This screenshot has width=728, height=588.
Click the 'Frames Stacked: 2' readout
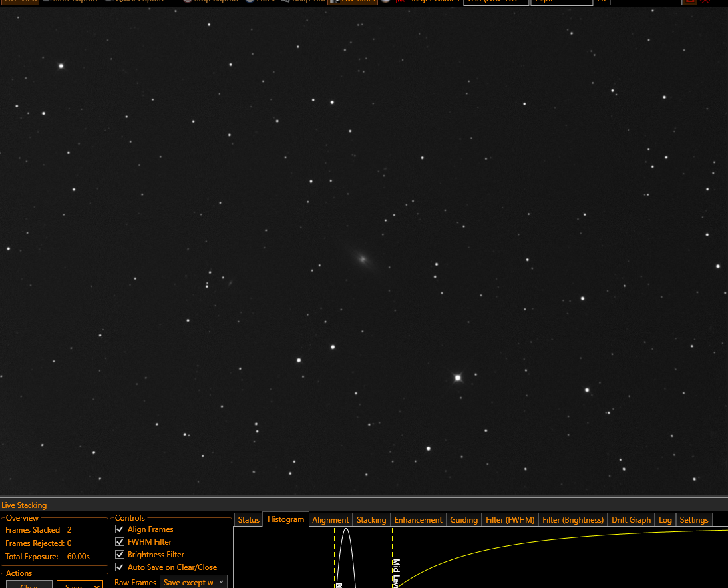(39, 530)
